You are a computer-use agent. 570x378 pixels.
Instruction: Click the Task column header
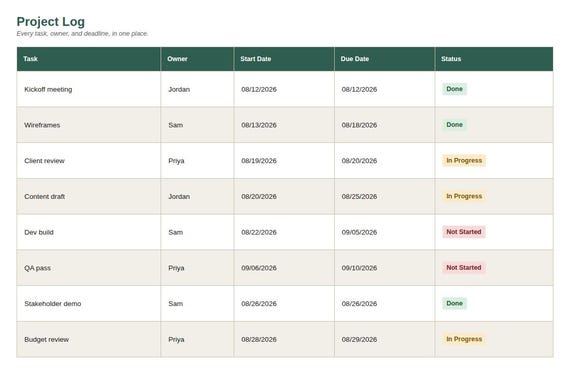[88, 59]
